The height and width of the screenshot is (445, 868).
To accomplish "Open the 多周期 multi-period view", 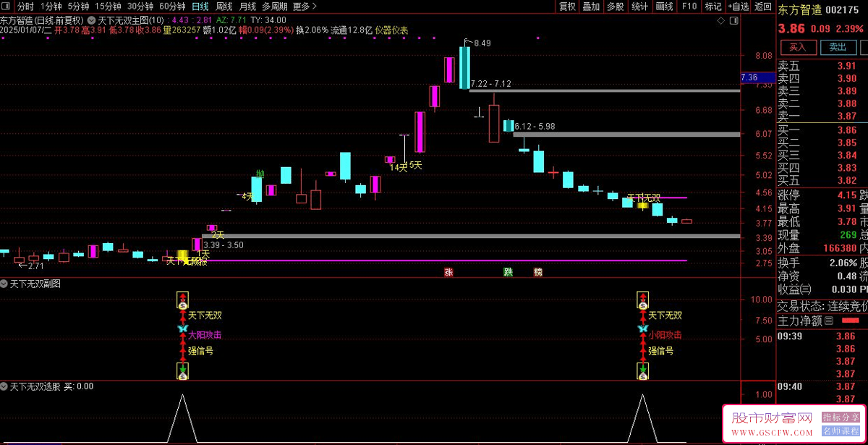I will tap(275, 7).
